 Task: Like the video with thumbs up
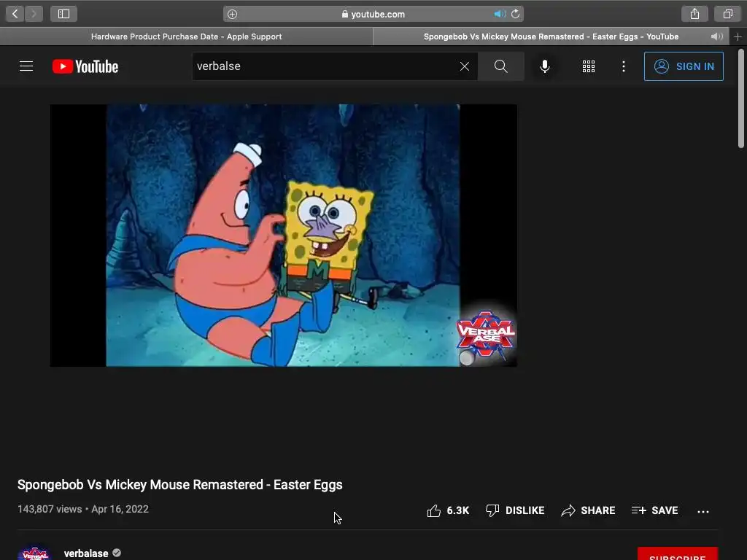448,510
